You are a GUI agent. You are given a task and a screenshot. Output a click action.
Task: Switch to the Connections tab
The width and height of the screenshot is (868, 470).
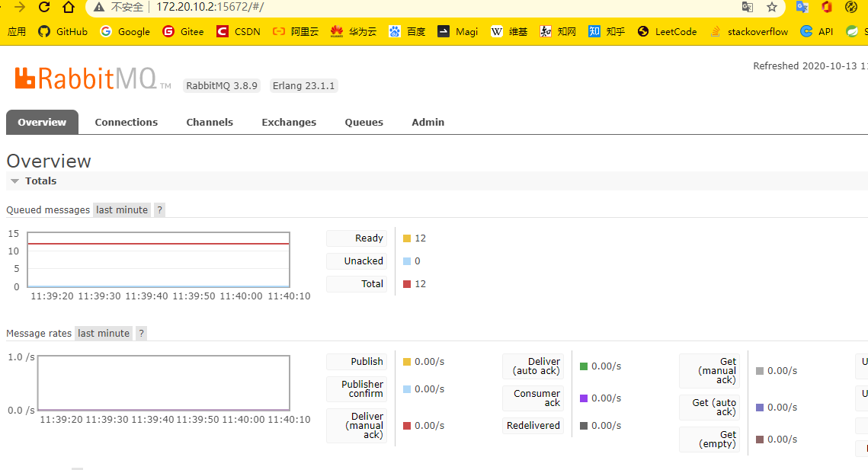[127, 123]
